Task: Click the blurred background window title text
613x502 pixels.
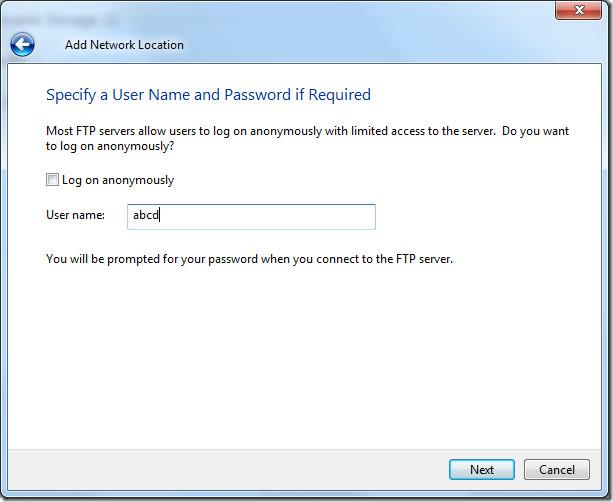Action: click(60, 19)
